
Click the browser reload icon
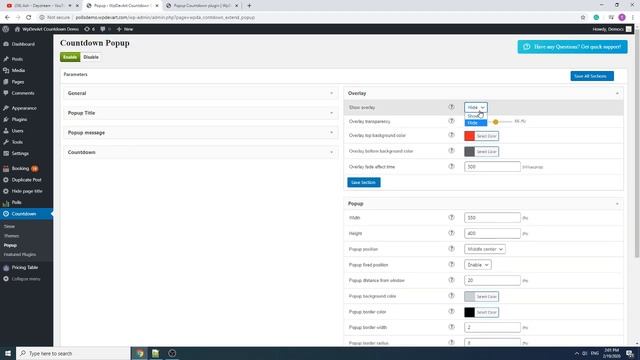click(29, 18)
